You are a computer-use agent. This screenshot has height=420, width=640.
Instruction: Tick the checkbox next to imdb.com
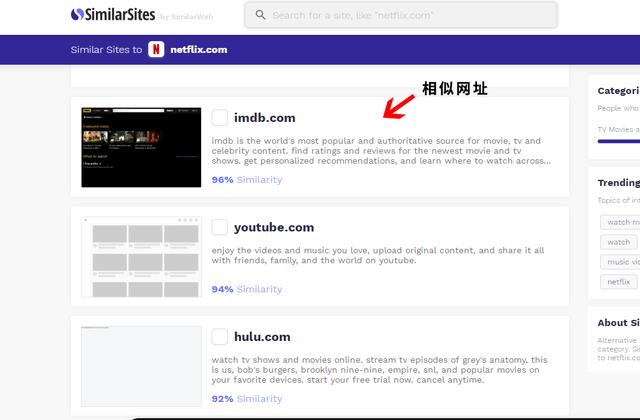pos(220,118)
